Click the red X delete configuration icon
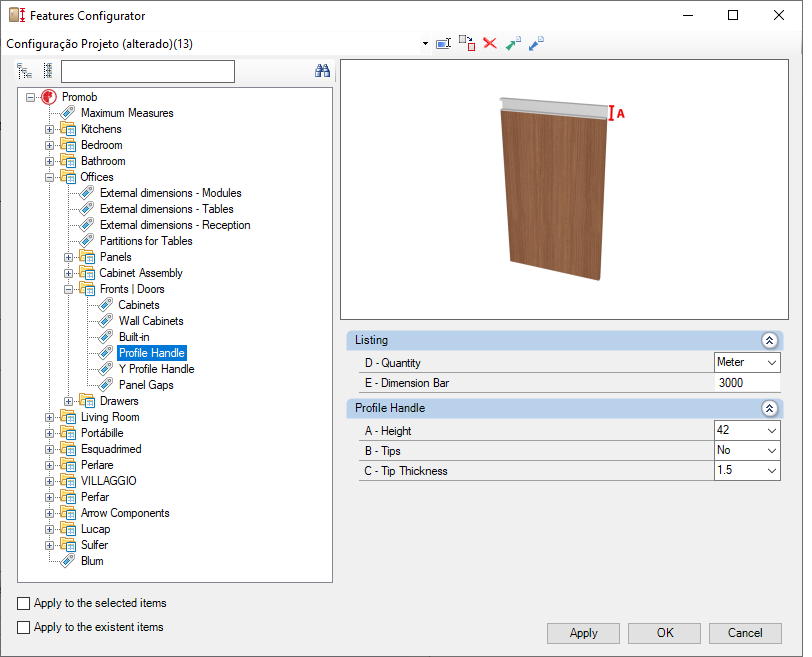812x657 pixels. point(490,43)
